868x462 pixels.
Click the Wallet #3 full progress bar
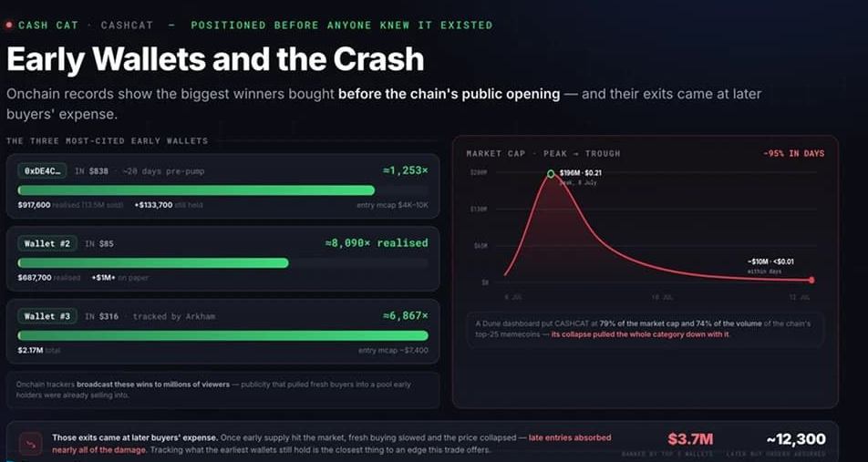pyautogui.click(x=223, y=335)
